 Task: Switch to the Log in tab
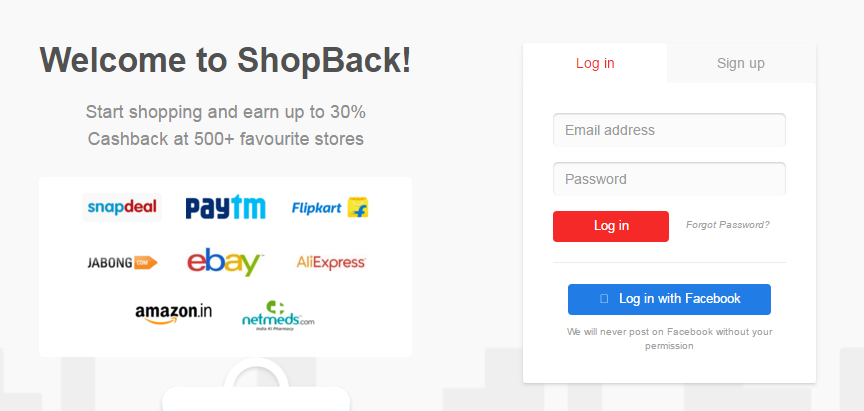[595, 63]
